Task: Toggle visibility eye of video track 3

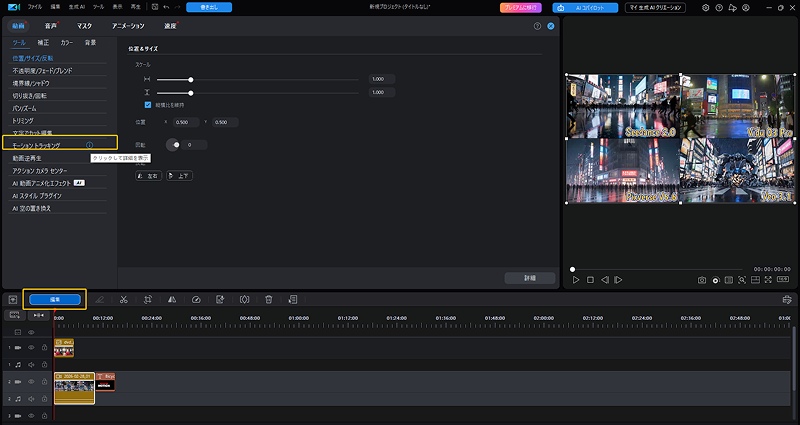Action: [31, 416]
